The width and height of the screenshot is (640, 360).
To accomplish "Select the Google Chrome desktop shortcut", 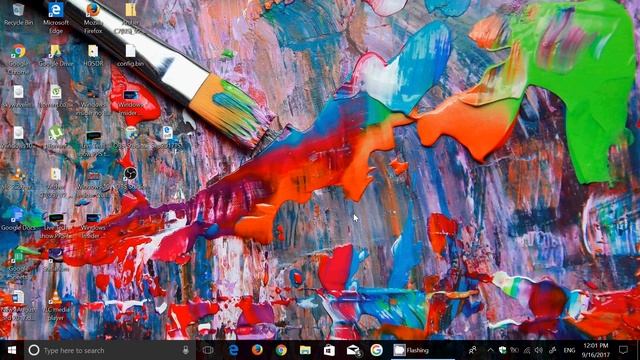I will click(18, 59).
